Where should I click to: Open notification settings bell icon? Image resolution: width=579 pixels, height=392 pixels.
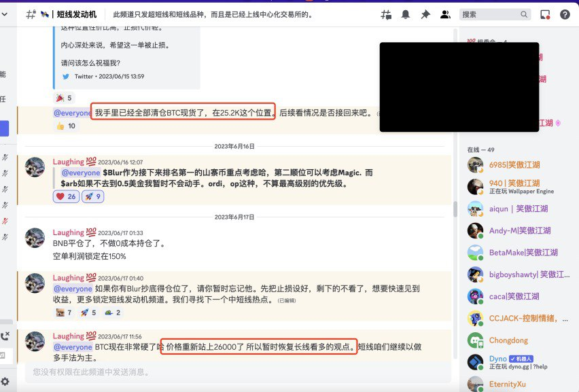[406, 14]
